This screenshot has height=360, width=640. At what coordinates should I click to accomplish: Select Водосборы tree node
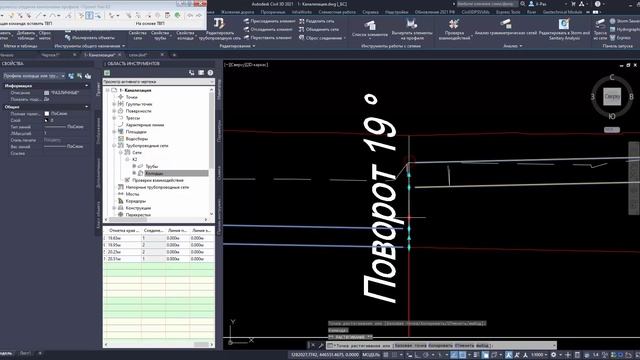point(136,139)
